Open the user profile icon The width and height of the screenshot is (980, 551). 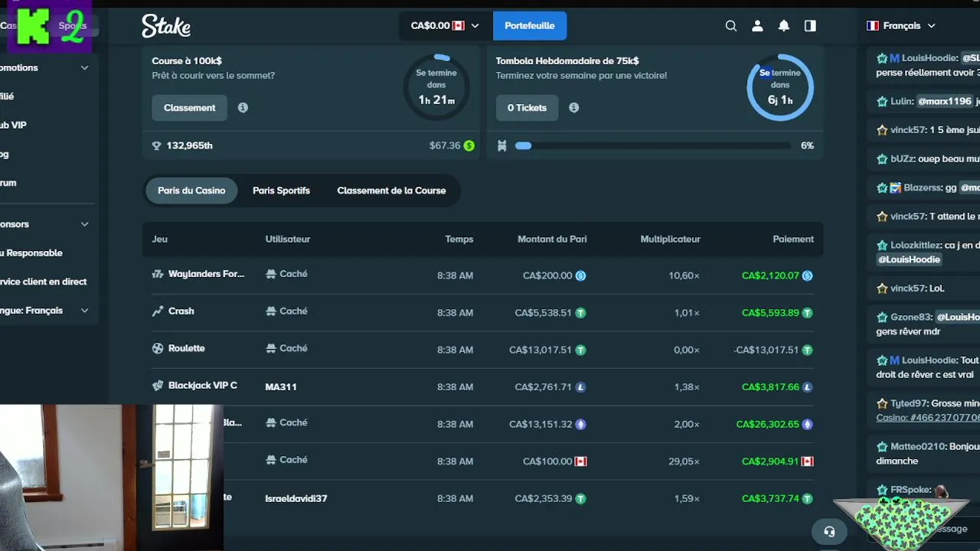[x=757, y=26]
